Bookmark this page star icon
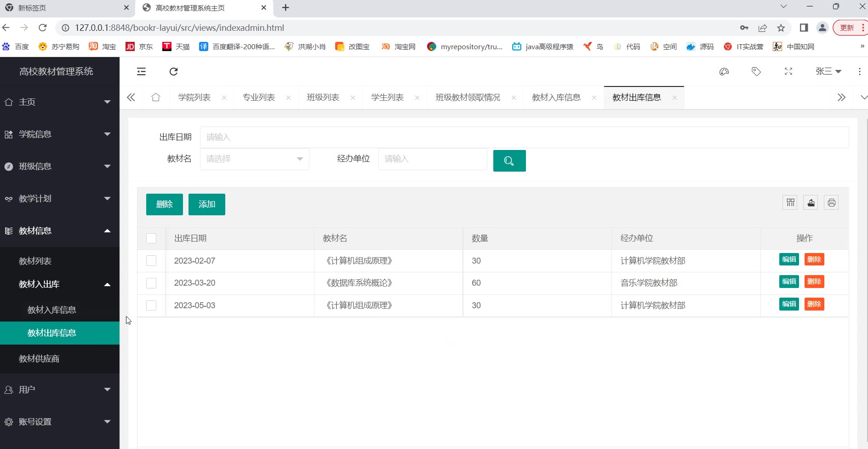 click(x=781, y=28)
